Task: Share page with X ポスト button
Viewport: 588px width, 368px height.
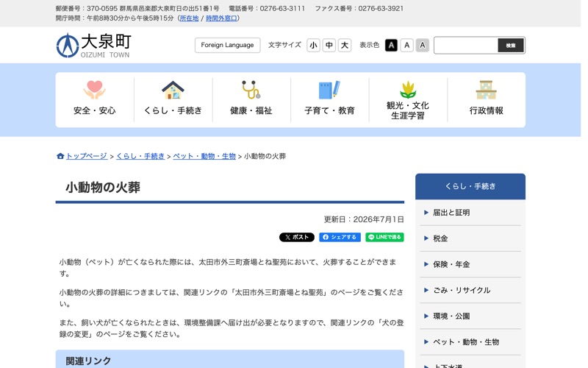Action: [x=297, y=237]
